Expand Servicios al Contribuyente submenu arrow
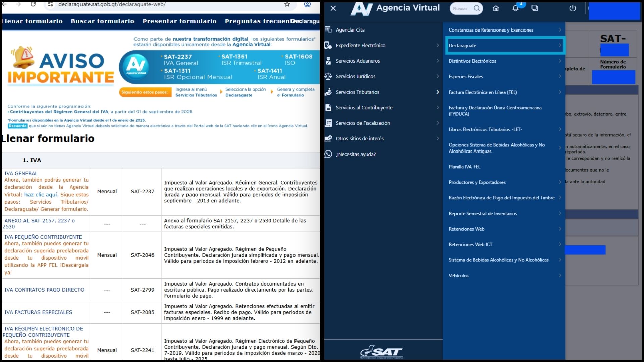644x362 pixels. coord(437,107)
